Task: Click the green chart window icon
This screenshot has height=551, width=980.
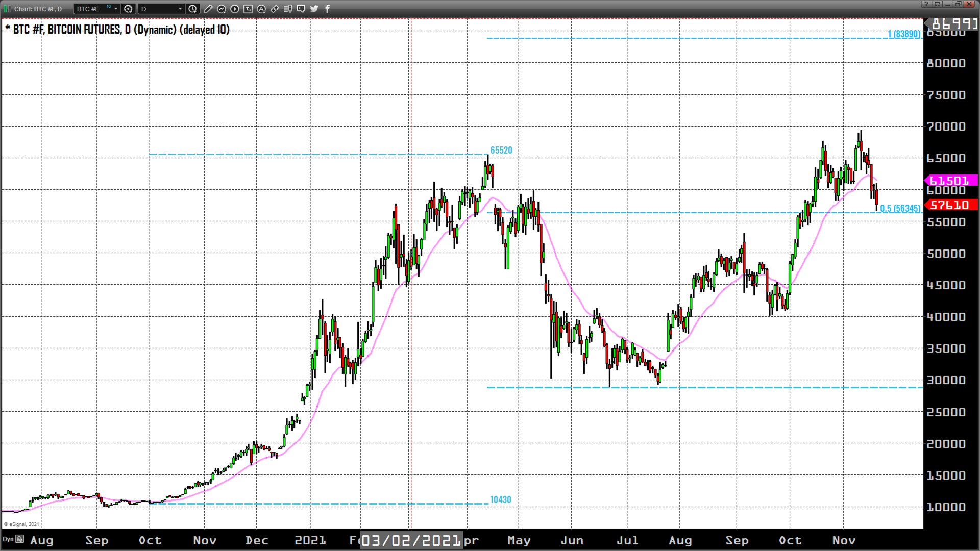Action: pyautogui.click(x=7, y=9)
